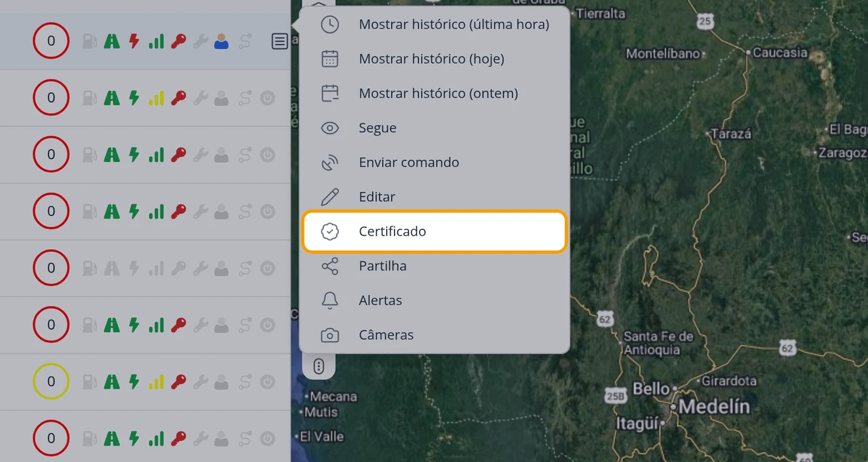Screen dimensions: 868x462
Task: Click the yellow signal bars beside the yellow circle
Action: pos(156,381)
